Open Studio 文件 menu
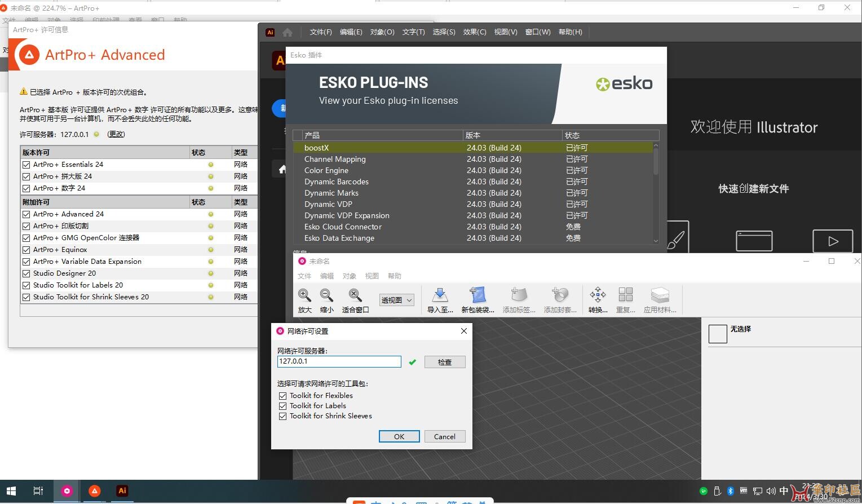862x504 pixels. (304, 276)
